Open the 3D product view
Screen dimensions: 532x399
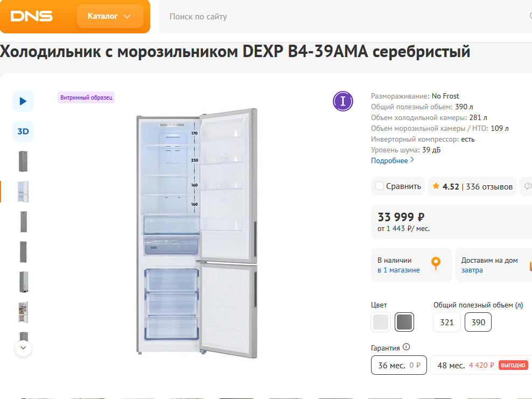(x=23, y=131)
